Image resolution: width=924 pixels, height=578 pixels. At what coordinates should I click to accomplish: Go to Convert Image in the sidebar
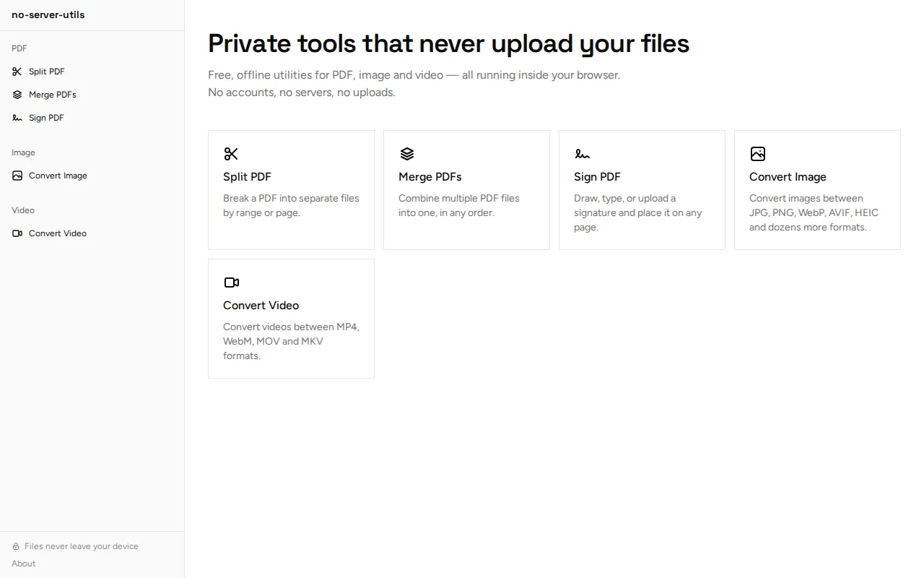point(92,176)
